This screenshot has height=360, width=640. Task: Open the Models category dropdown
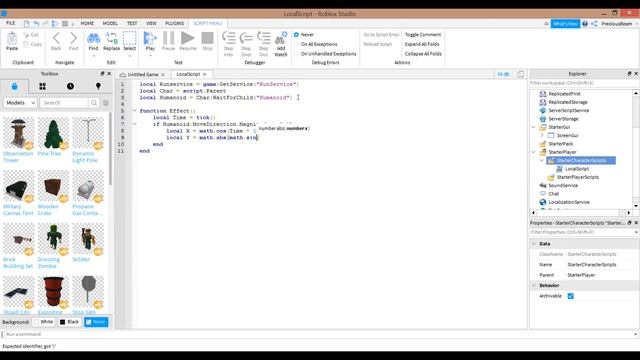tap(20, 103)
